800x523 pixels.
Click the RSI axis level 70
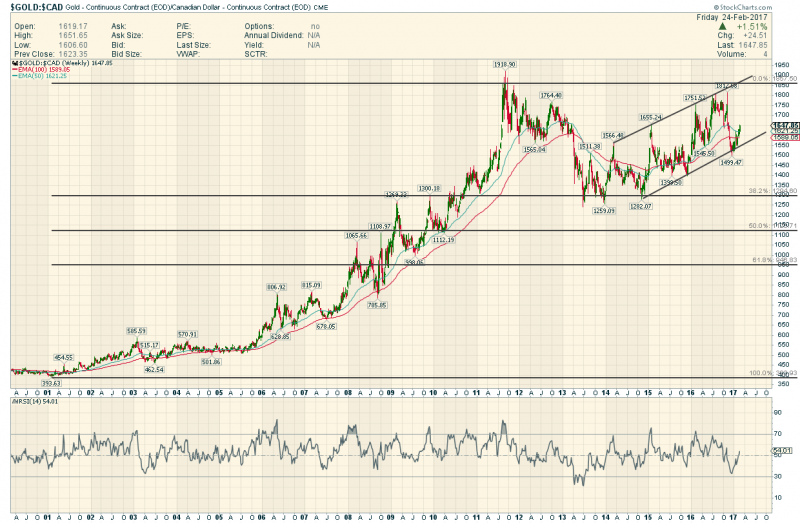(x=778, y=434)
